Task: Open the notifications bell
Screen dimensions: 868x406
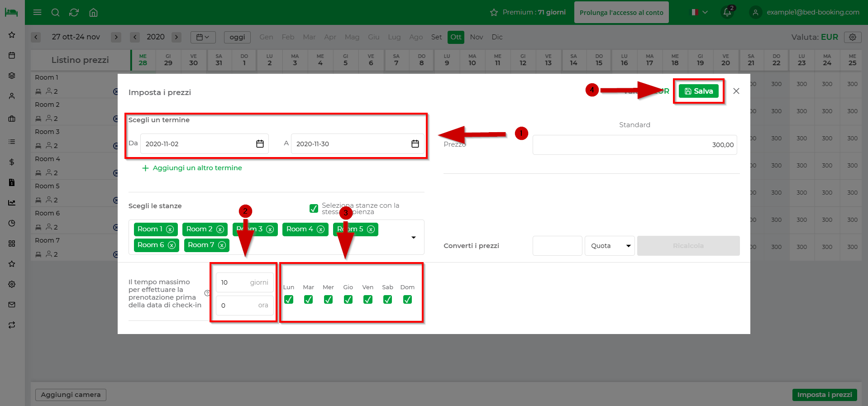Action: pyautogui.click(x=727, y=12)
